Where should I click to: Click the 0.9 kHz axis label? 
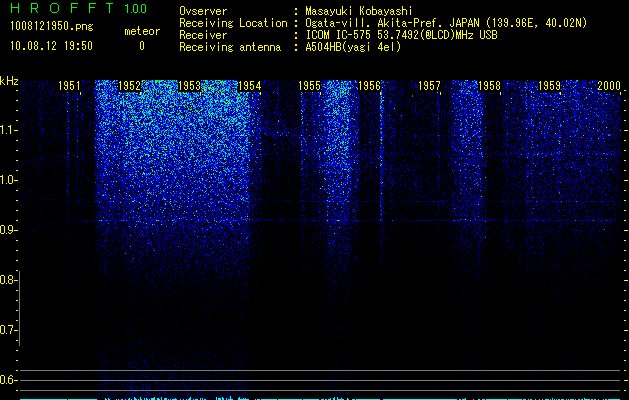(x=7, y=230)
